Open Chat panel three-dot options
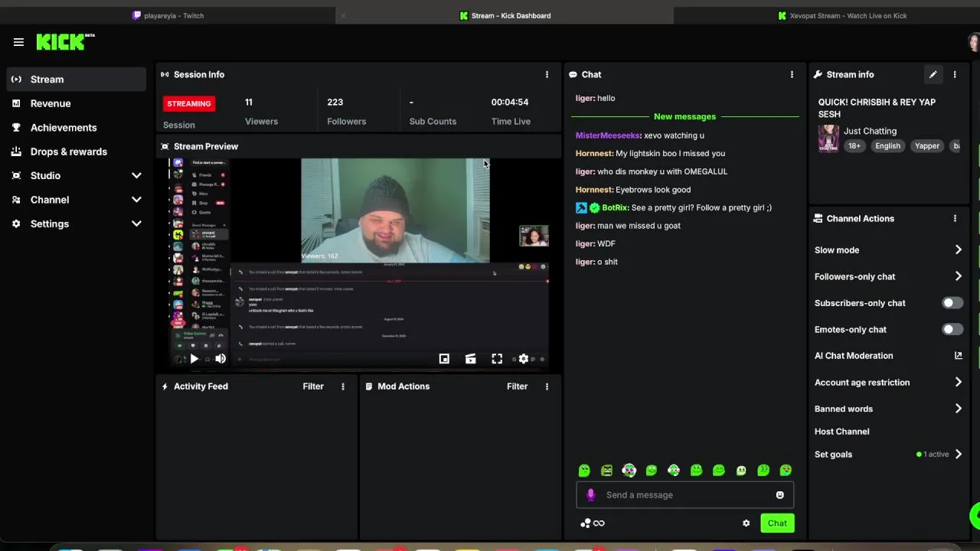 tap(792, 74)
